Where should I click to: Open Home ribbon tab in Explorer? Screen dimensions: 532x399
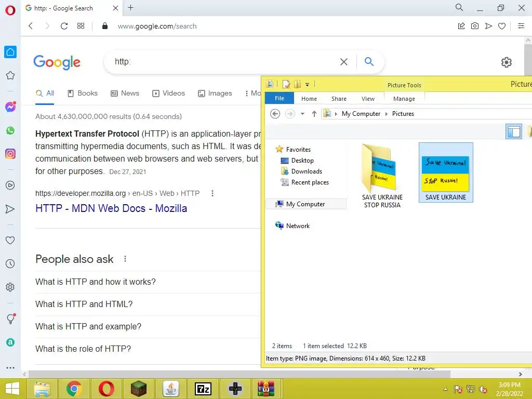[309, 99]
